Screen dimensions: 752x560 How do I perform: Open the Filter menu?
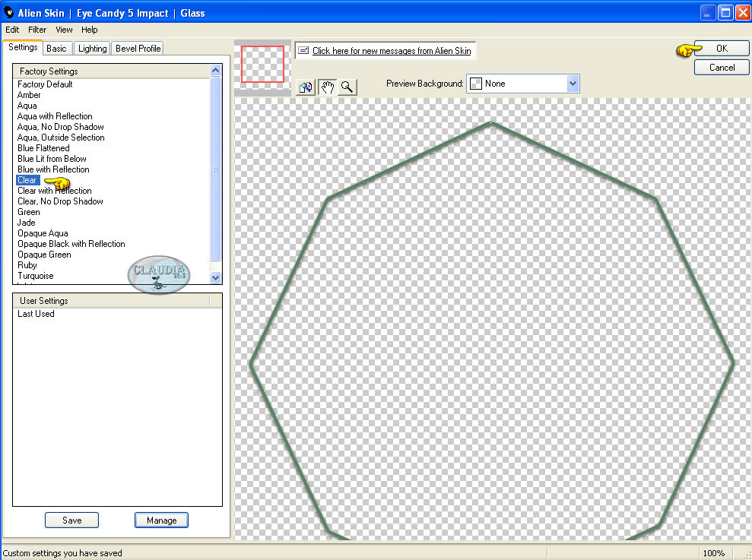click(37, 30)
